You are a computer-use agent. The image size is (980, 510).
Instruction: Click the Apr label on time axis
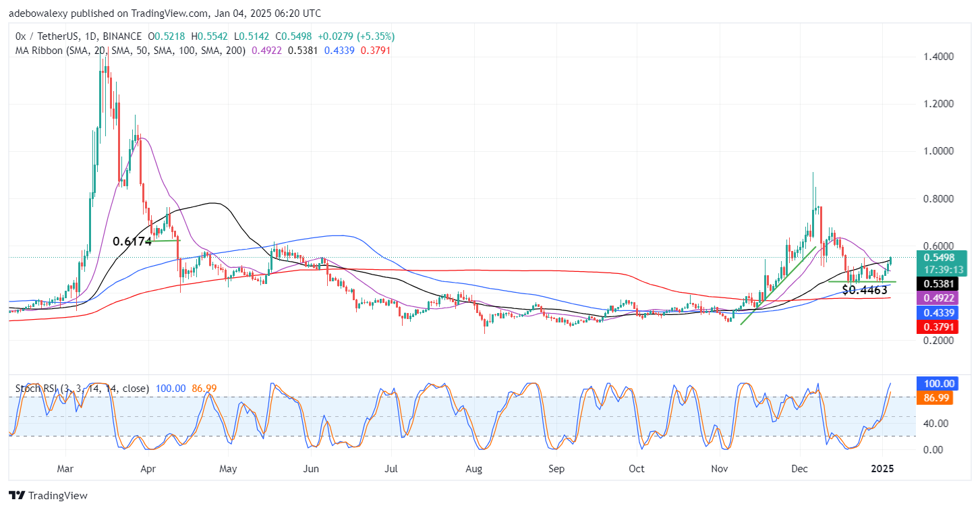point(149,468)
